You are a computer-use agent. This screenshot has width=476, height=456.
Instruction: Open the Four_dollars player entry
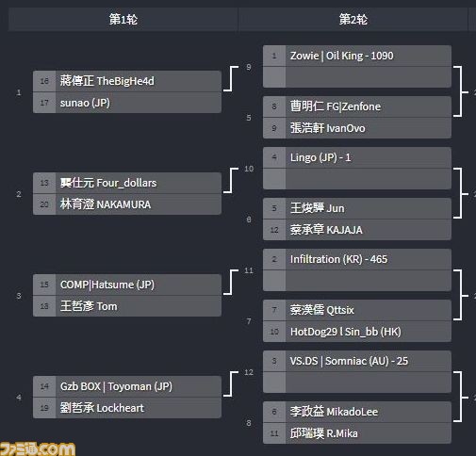[127, 183]
